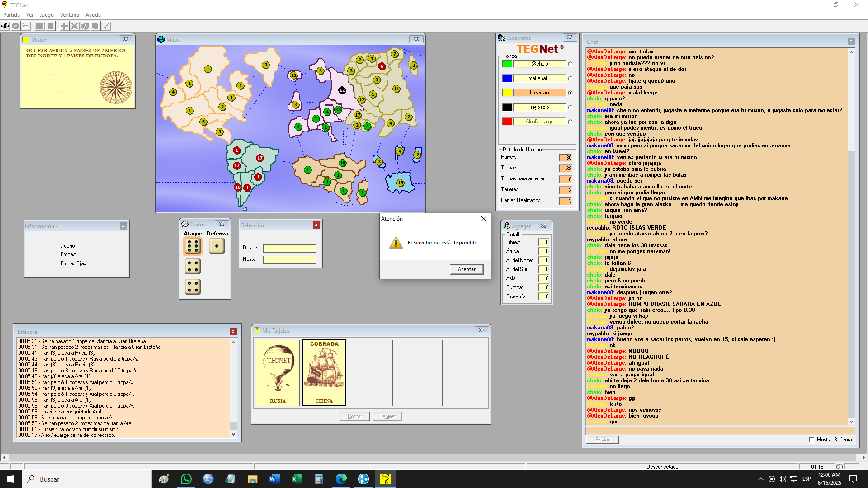The image size is (868, 488).
Task: Click the log line 'AlexDeLarge se ha desconectado.'
Action: 66,435
